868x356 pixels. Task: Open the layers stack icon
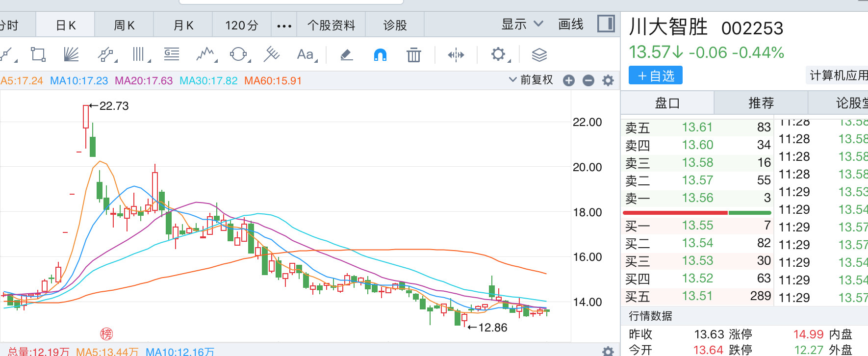pyautogui.click(x=539, y=55)
